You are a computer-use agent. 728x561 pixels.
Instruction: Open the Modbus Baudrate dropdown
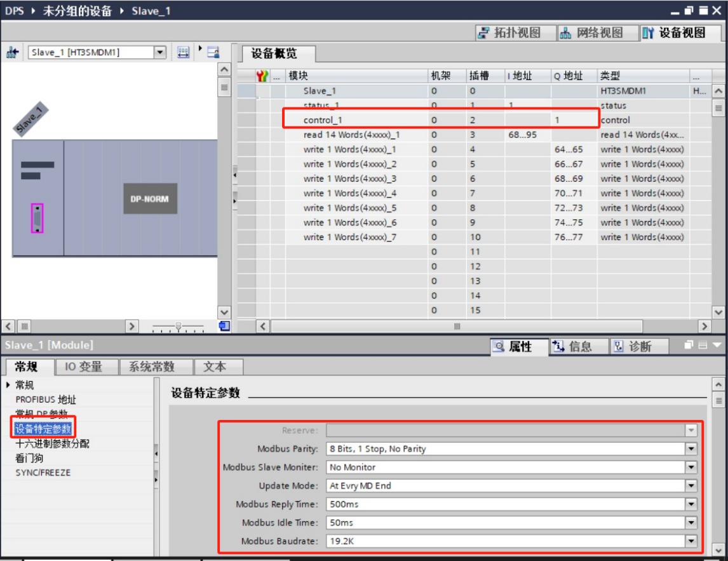pyautogui.click(x=691, y=541)
